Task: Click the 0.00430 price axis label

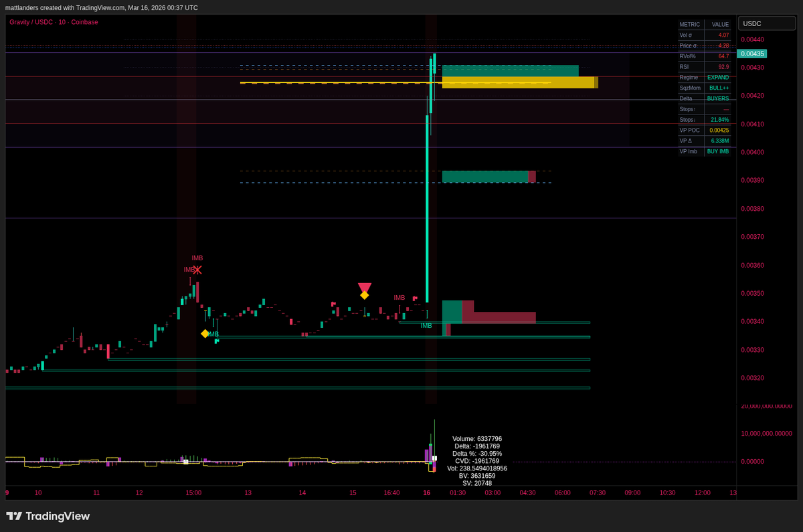Action: [x=752, y=68]
